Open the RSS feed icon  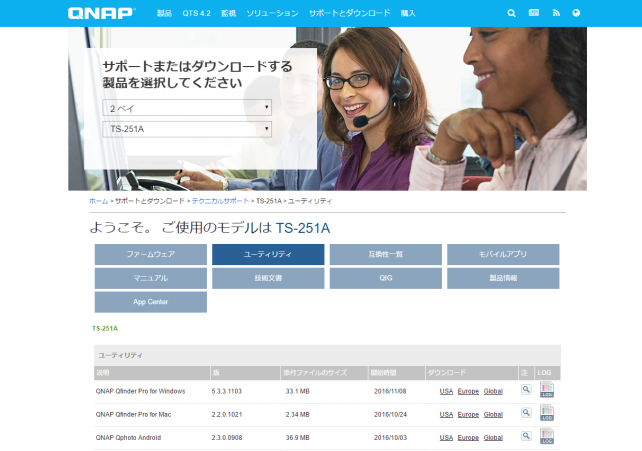point(556,13)
